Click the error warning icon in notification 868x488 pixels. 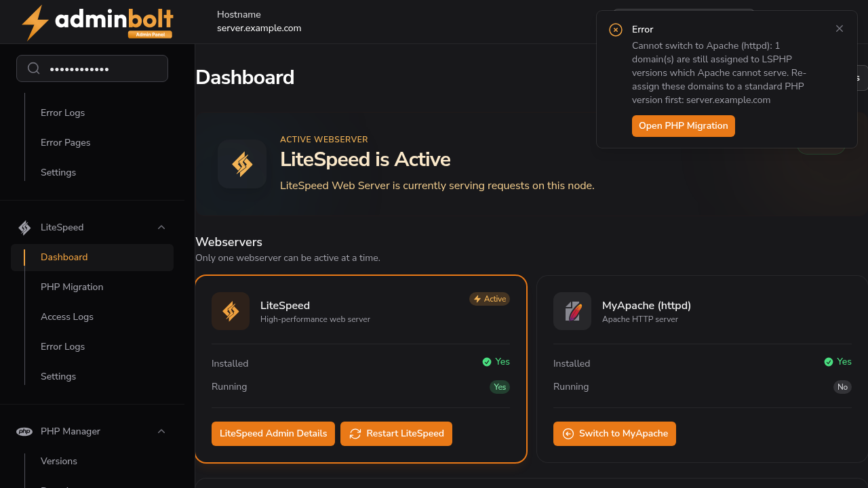point(616,30)
